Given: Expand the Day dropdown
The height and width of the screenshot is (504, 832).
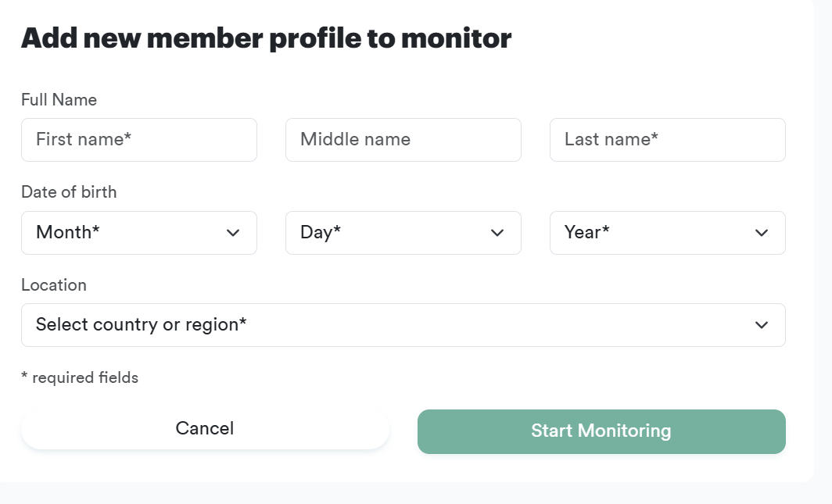Looking at the screenshot, I should pos(403,233).
